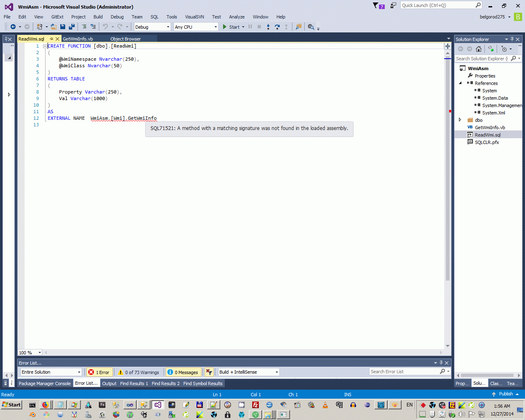Select ReadWmi.sql in Solution Explorer
The width and height of the screenshot is (525, 420).
488,135
